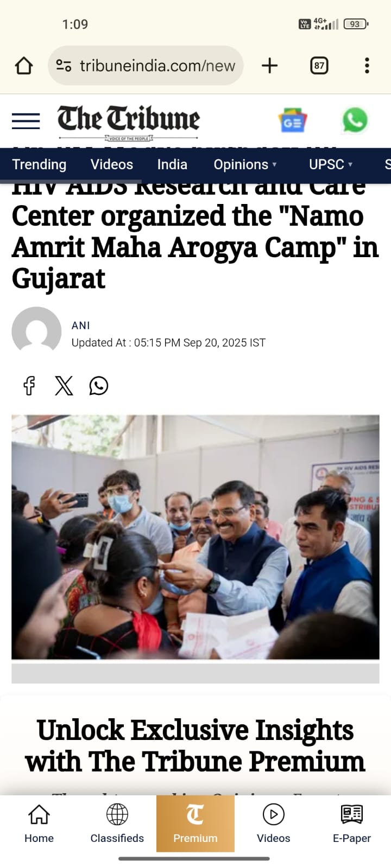Tap the article photo of the camp
The image size is (391, 868).
(195, 537)
